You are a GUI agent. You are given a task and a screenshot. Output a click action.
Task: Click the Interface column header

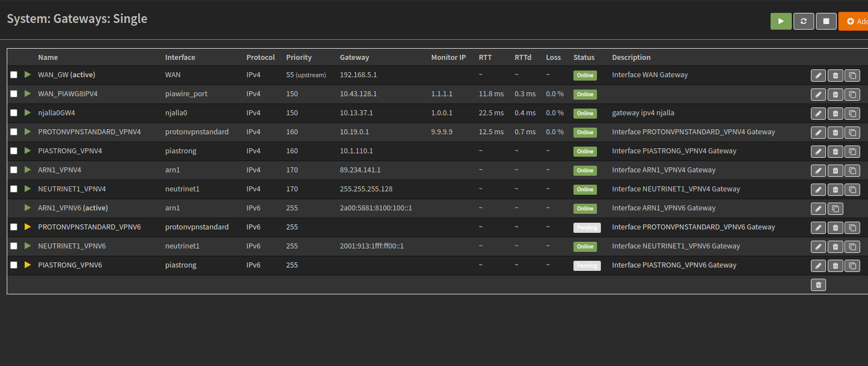pyautogui.click(x=180, y=57)
